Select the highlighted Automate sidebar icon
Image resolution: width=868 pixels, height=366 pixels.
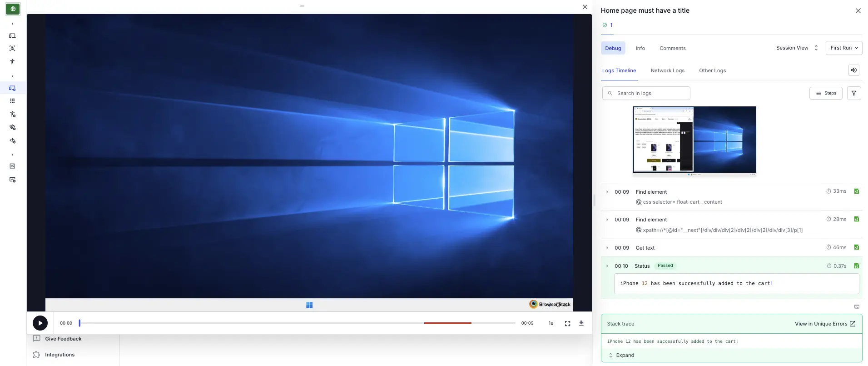12,88
